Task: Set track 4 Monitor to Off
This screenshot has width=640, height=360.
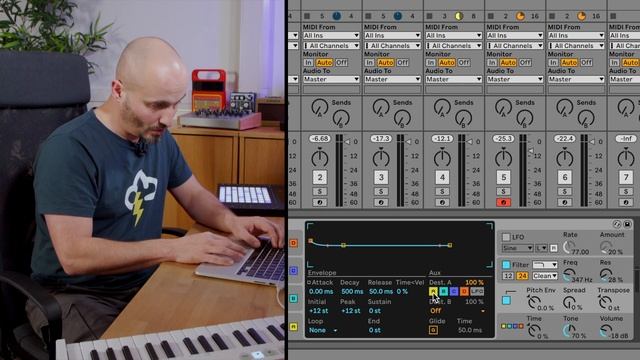Action: (x=464, y=62)
